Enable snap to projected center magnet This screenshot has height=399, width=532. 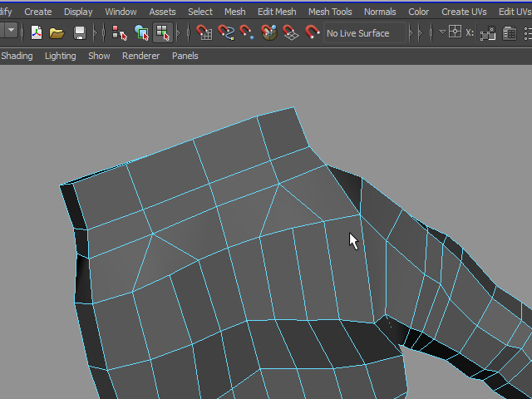coord(269,33)
